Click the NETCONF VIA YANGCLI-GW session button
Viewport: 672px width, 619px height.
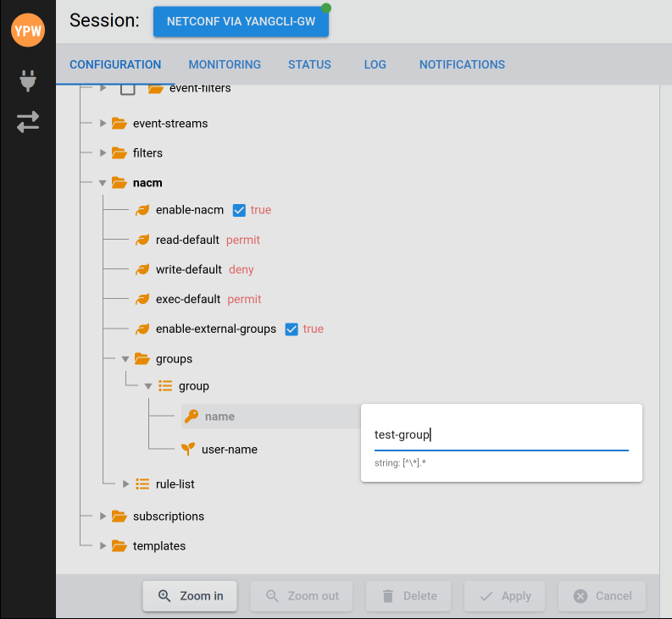pos(241,22)
